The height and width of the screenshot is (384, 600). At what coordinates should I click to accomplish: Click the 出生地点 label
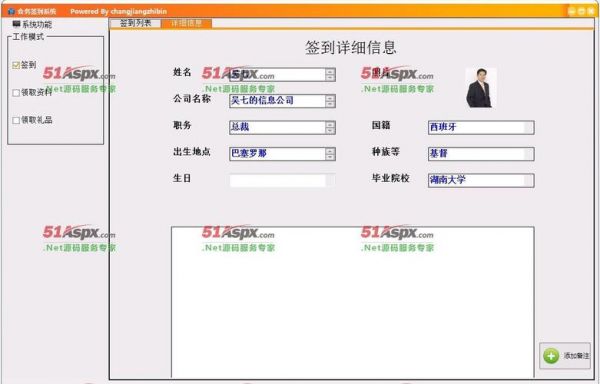click(192, 152)
